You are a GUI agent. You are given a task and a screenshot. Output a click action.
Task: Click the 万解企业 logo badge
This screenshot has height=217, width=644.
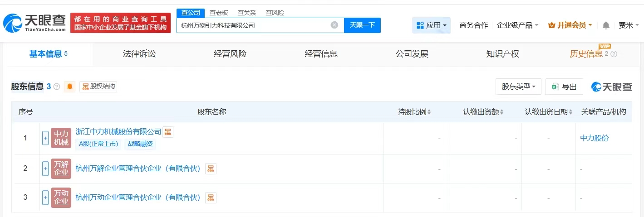click(61, 169)
